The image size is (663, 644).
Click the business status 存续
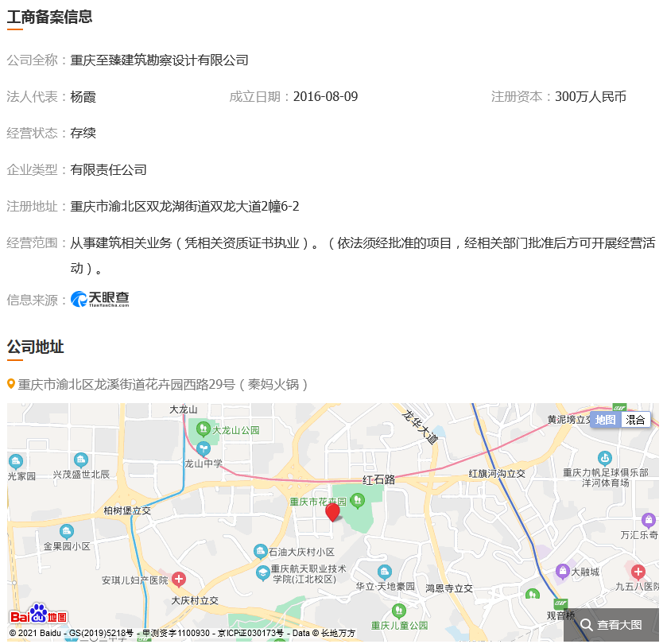point(83,134)
